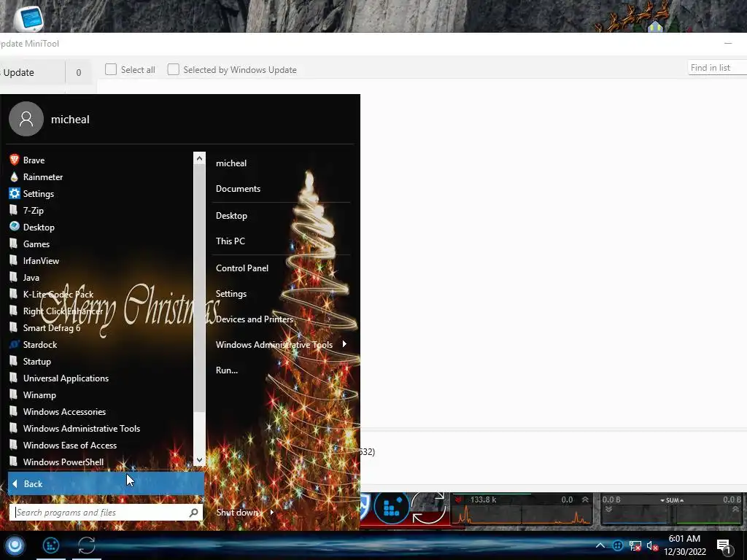Screen dimensions: 747x560
Task: Open the micheal personal folder link
Action: tap(231, 163)
